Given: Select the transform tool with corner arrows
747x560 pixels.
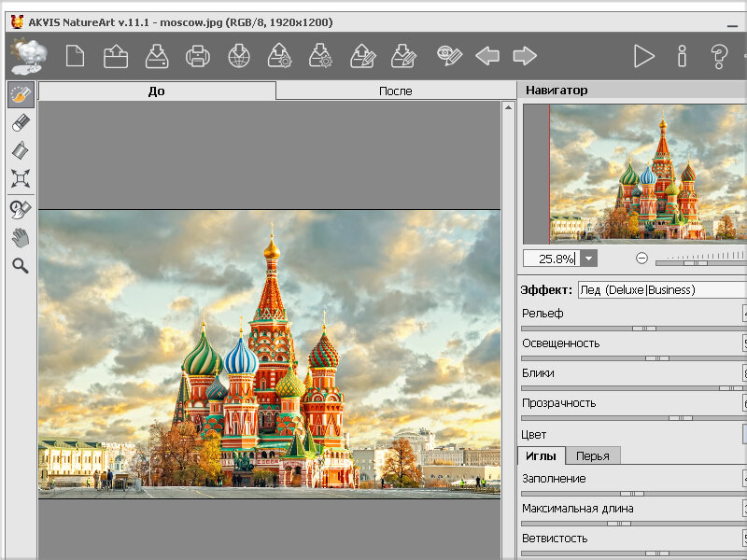Looking at the screenshot, I should click(21, 178).
